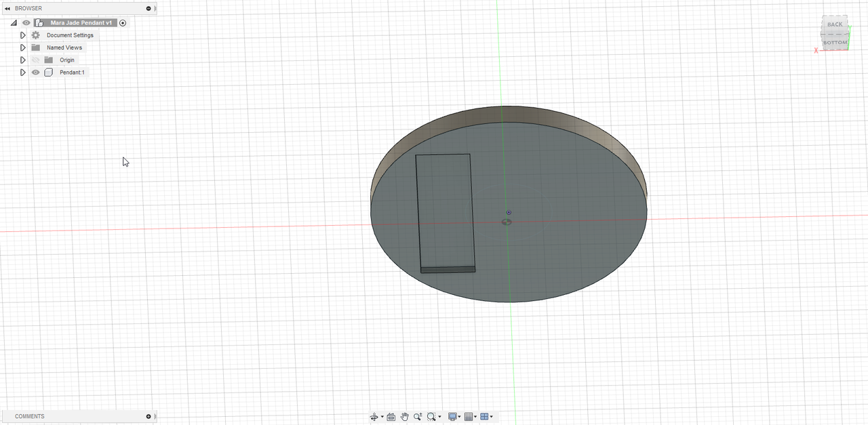868x425 pixels.
Task: Activate the Look At tool
Action: 391,417
